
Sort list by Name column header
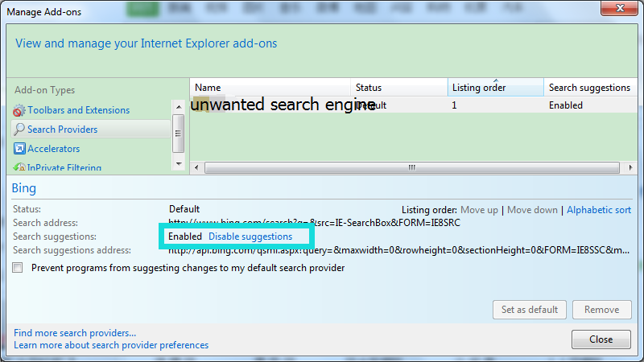point(270,88)
